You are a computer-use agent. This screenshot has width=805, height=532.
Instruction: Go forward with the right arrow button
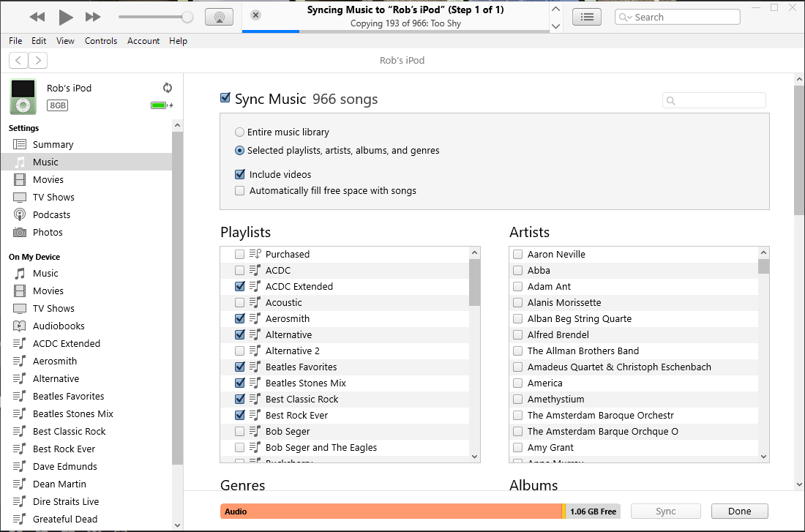click(x=38, y=60)
